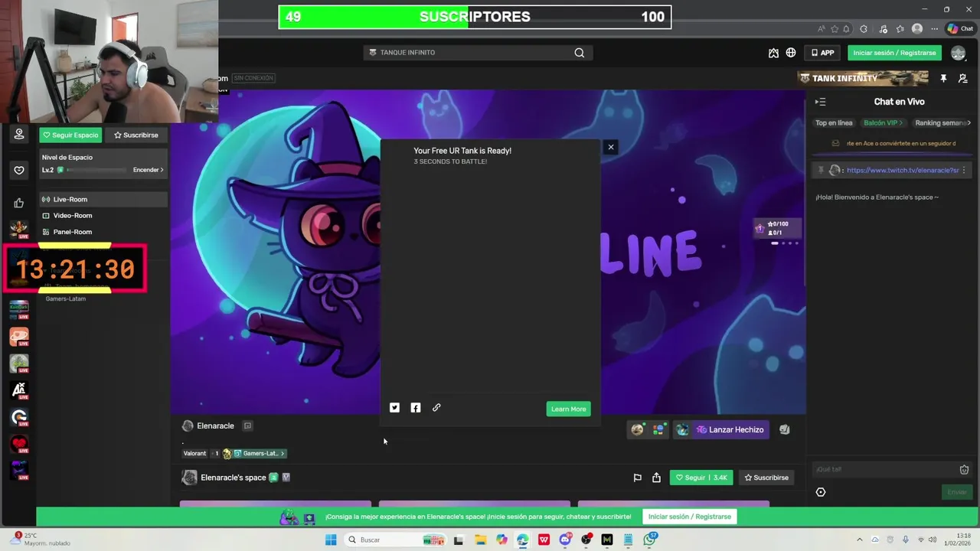Copy the ad link with chain icon

436,408
